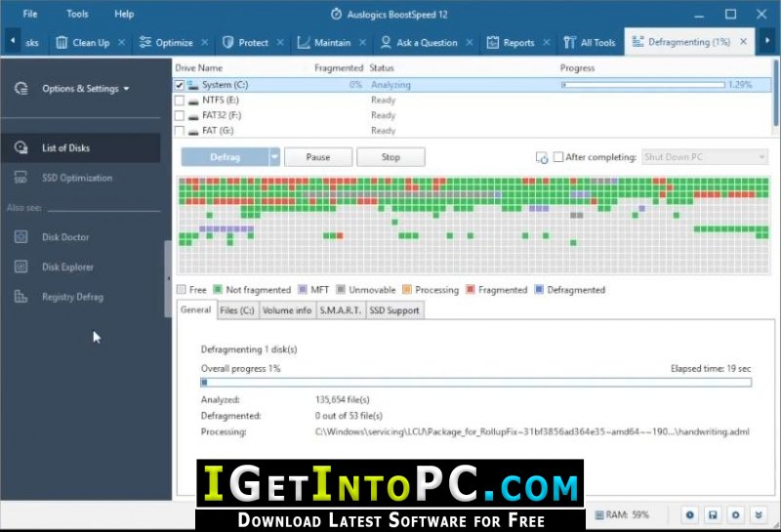Switch to the S.M.A.R.T. tab
This screenshot has height=532, width=781.
tap(340, 310)
